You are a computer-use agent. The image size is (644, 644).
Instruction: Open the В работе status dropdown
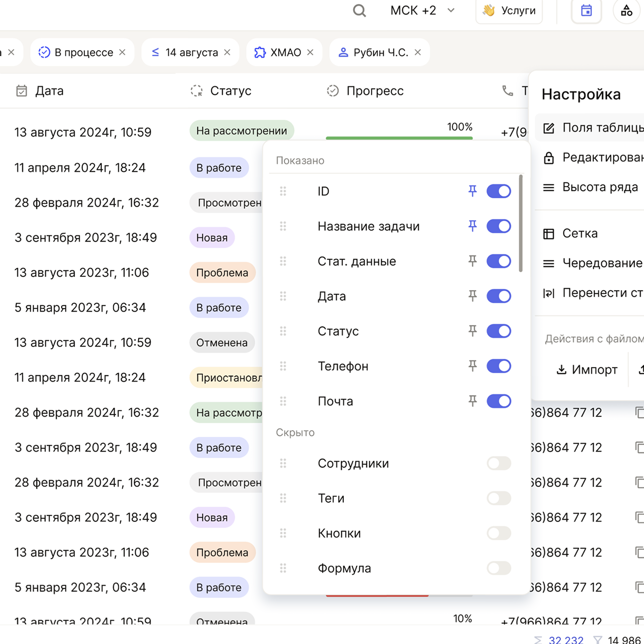click(219, 168)
